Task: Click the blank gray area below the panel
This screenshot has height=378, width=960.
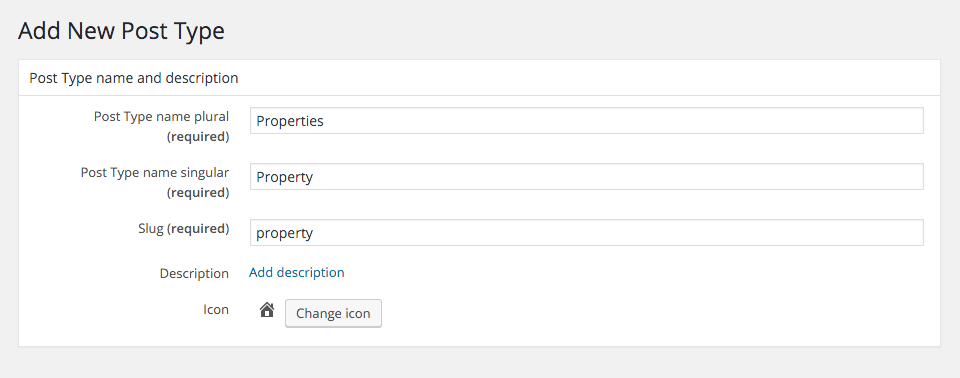Action: point(479,363)
